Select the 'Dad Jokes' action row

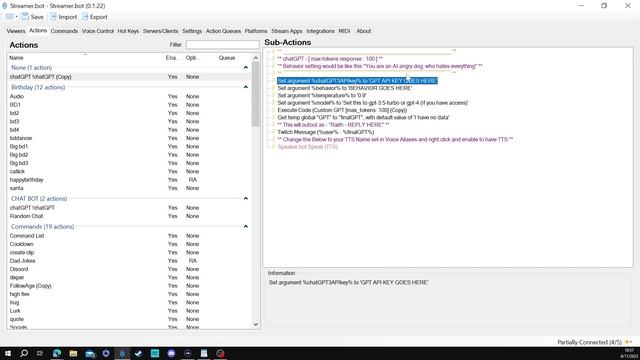tap(130, 260)
